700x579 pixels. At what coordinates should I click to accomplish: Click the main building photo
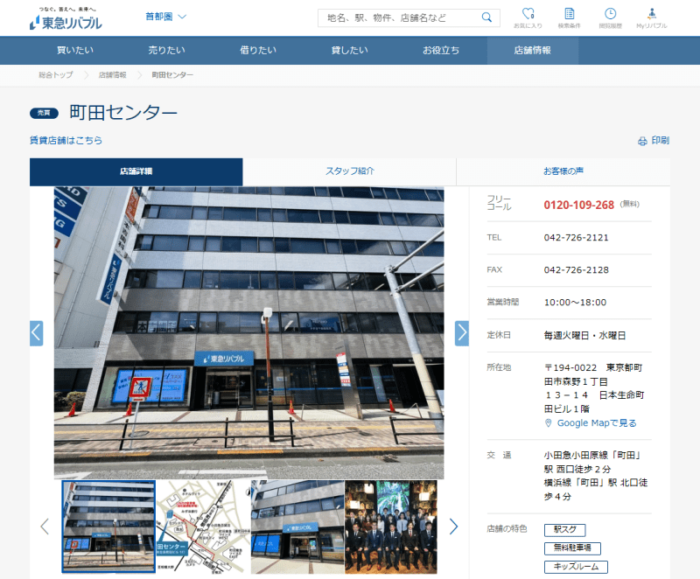coord(249,333)
